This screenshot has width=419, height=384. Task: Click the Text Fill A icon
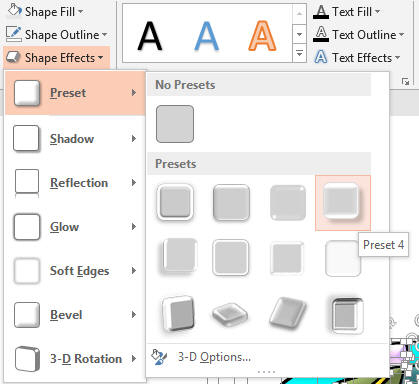[x=321, y=12]
